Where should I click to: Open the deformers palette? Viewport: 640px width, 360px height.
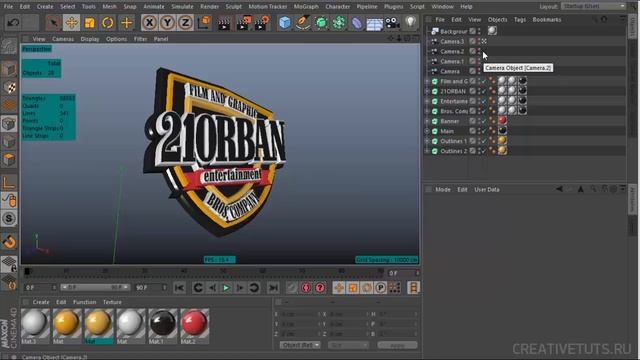357,22
